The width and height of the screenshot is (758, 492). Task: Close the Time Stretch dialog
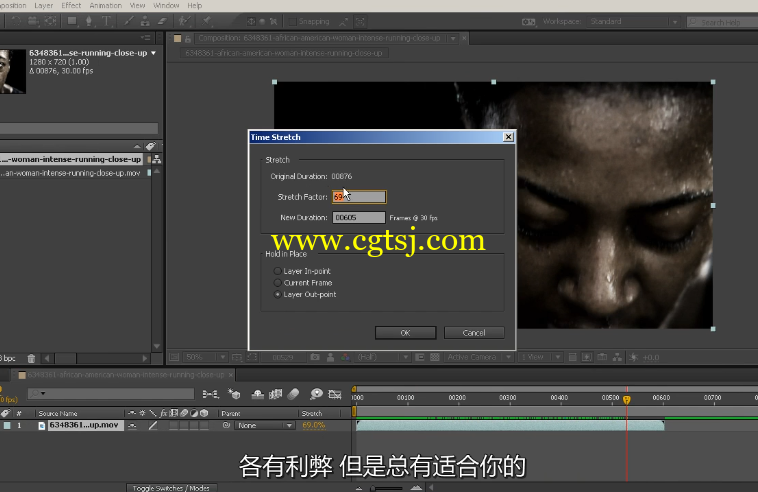coord(508,137)
